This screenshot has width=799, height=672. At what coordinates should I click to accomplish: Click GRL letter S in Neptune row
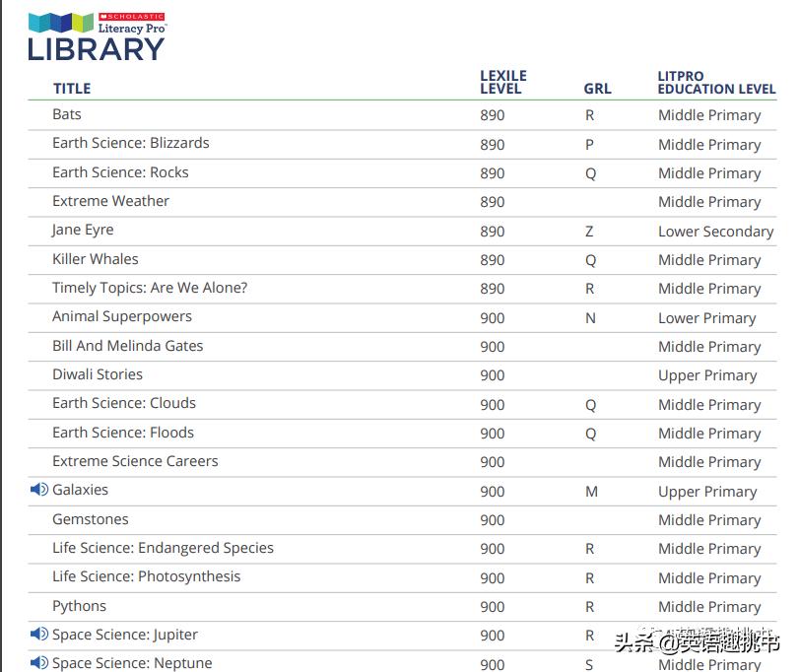(x=589, y=665)
